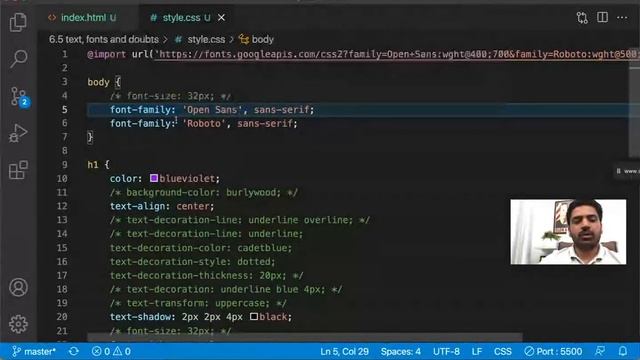The height and width of the screenshot is (360, 640).
Task: Open errors and warnings problems panel
Action: [x=111, y=351]
